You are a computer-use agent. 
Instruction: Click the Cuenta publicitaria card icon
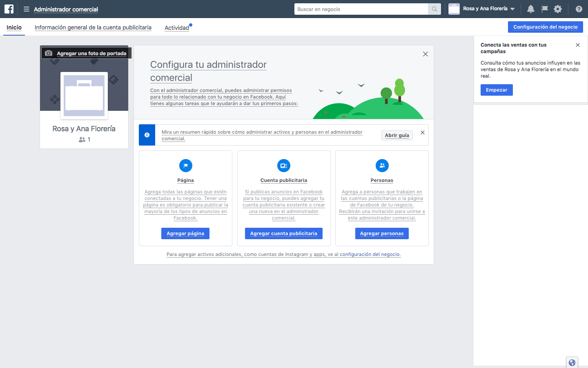284,166
